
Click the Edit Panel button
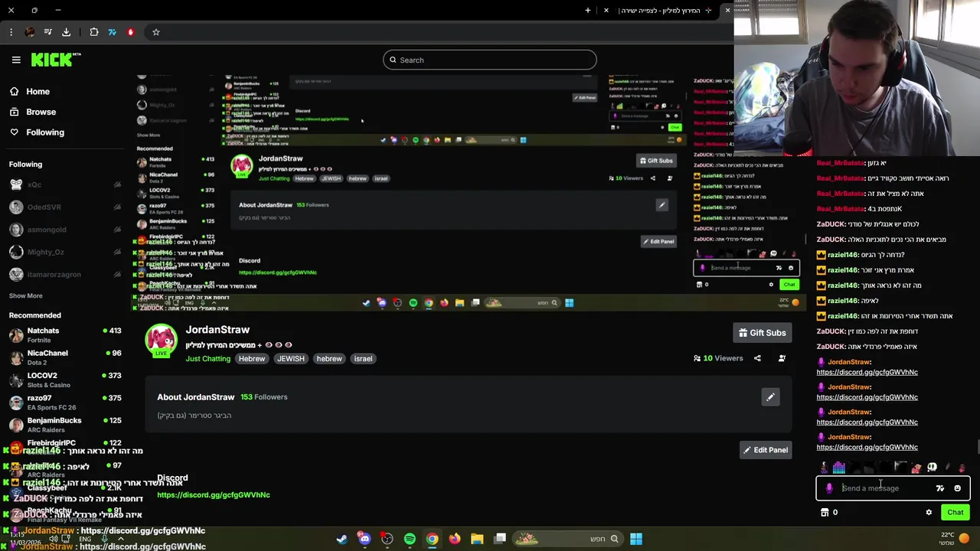764,450
